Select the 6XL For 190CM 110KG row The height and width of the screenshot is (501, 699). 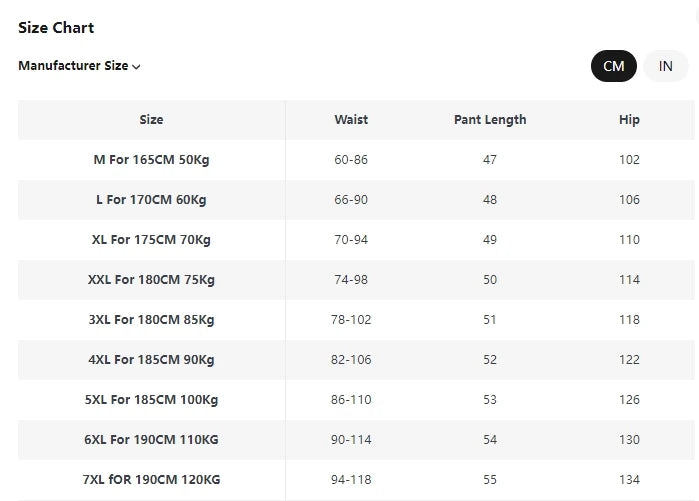(356, 439)
